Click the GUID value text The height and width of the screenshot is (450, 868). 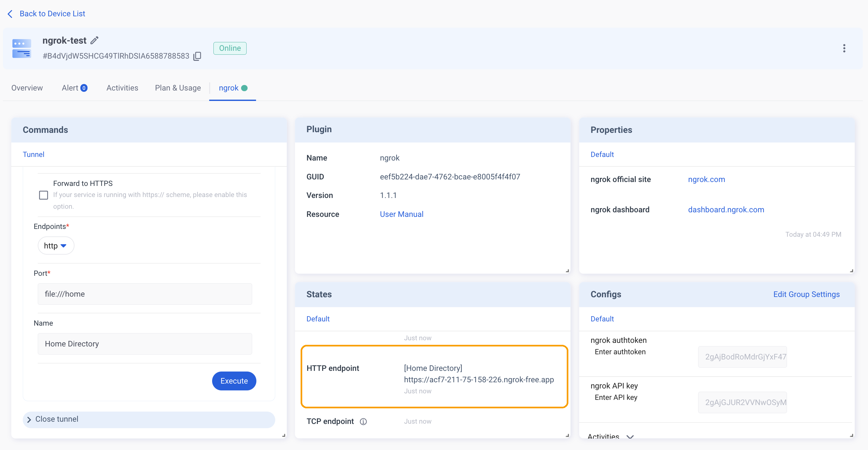pos(450,177)
